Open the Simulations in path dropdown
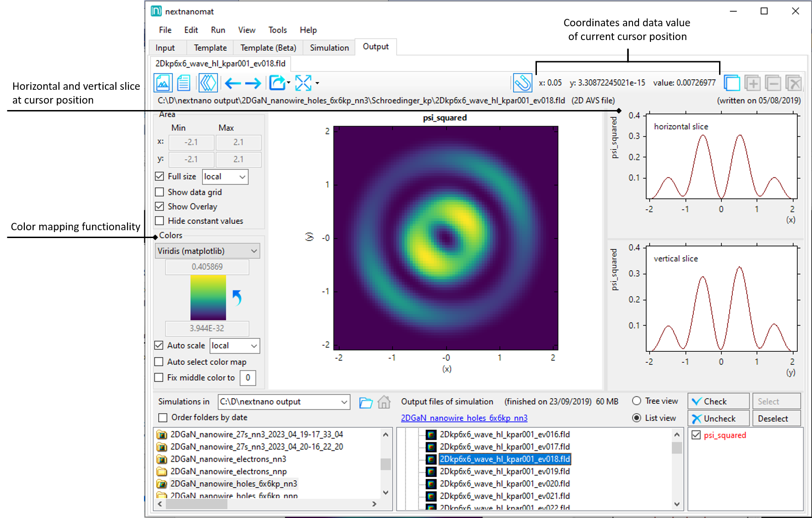Screen dimensions: 812x518 pos(283,402)
